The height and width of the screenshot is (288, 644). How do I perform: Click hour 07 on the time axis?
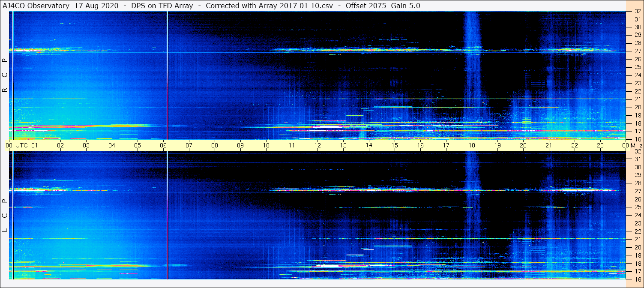tap(189, 145)
